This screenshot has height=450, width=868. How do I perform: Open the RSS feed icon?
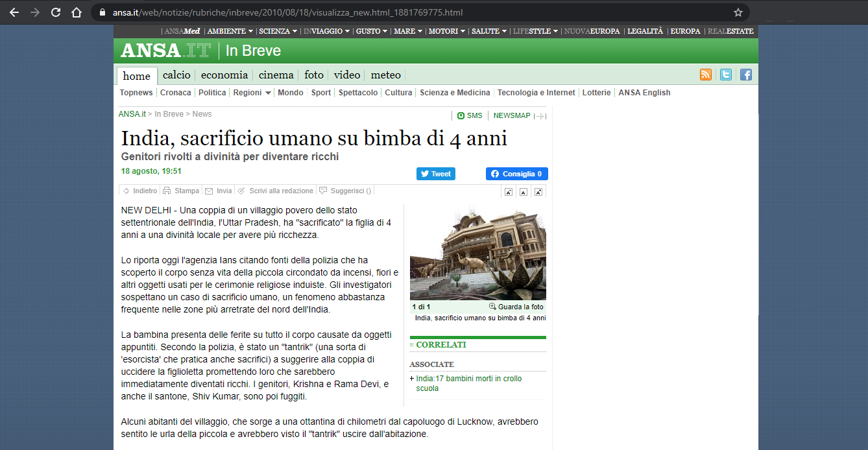coord(706,75)
